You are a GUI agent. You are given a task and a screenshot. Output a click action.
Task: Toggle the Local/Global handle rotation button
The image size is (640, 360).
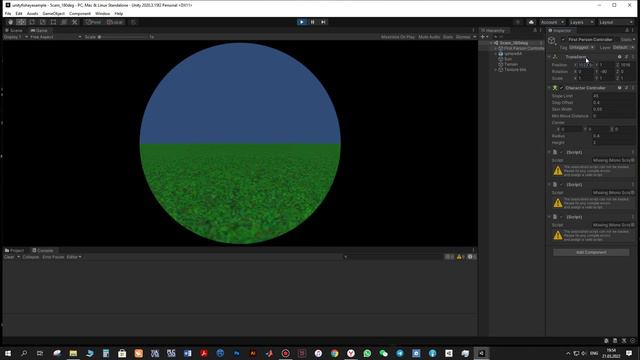click(x=115, y=22)
